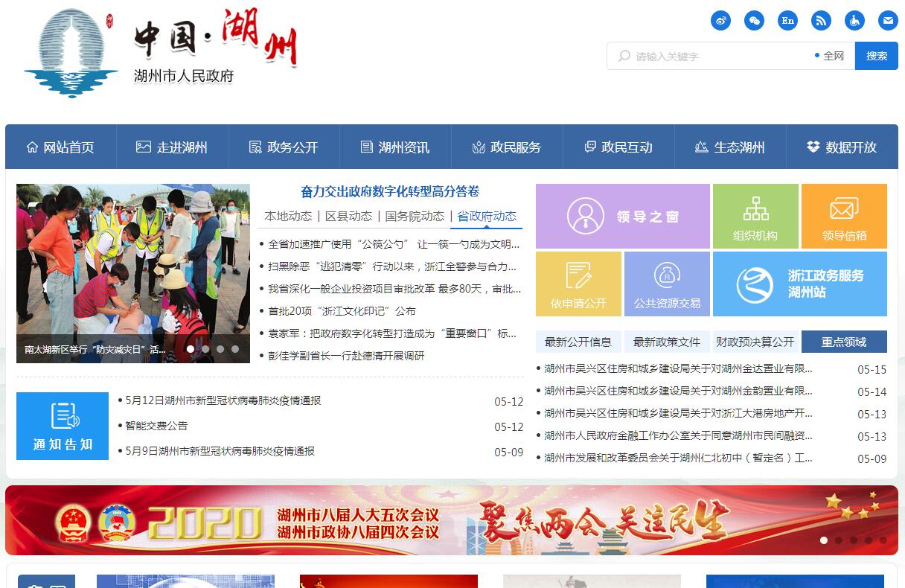Switch to the 区县动态 news tab
Viewport: 905px width, 588px height.
click(x=348, y=216)
